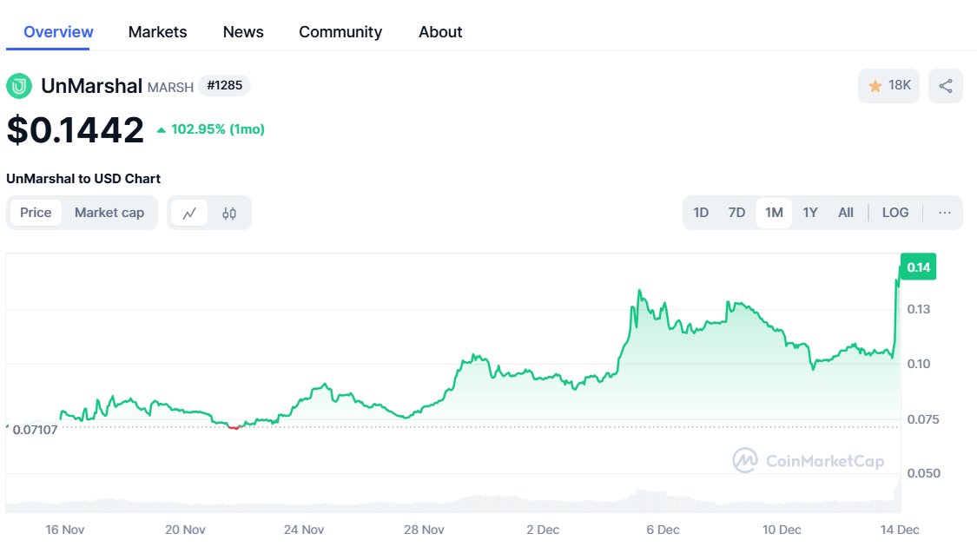The height and width of the screenshot is (560, 977).
Task: Switch to candlestick chart view
Action: pyautogui.click(x=228, y=212)
